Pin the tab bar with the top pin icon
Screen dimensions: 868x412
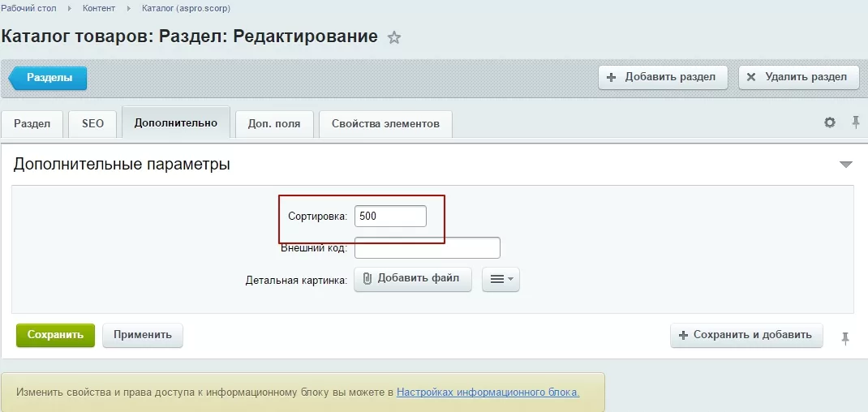point(856,122)
